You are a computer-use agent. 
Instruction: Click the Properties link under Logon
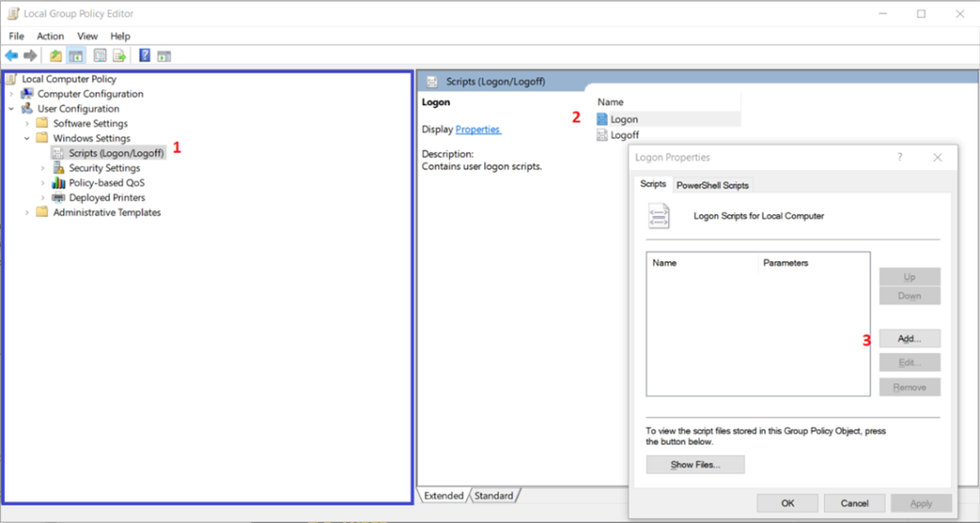coord(478,129)
